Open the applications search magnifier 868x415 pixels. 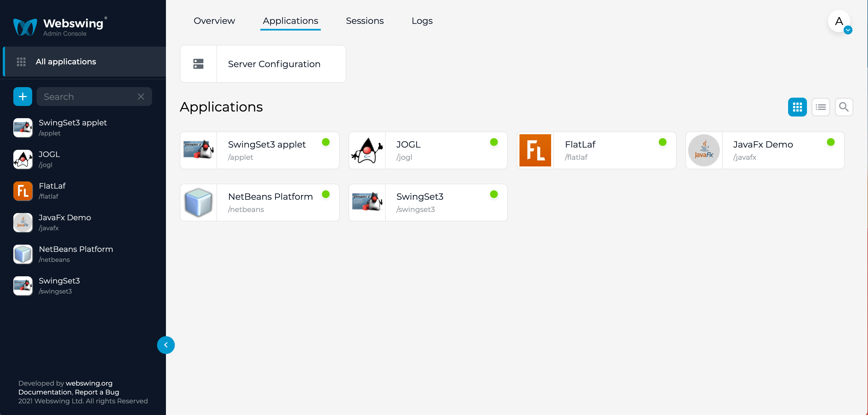(844, 107)
